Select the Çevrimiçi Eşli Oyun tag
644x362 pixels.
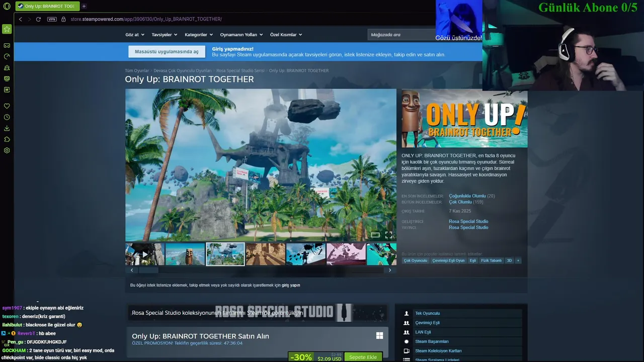coord(448,260)
